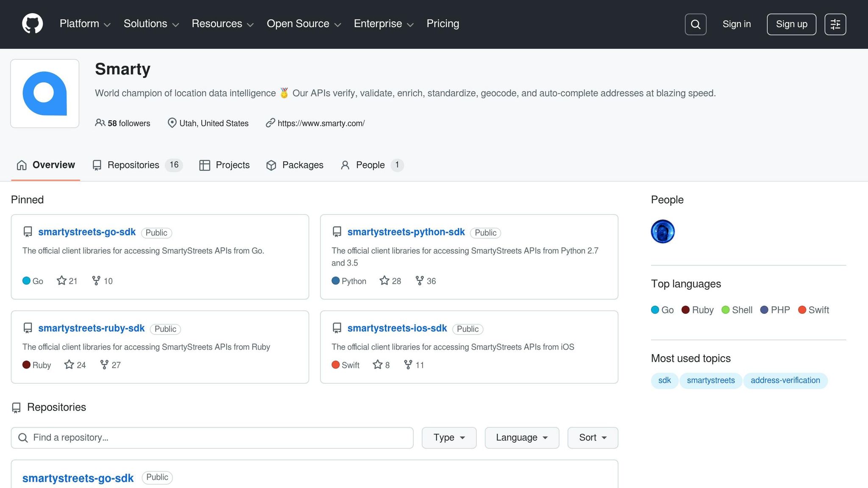The width and height of the screenshot is (868, 488).
Task: Expand the Open Source menu
Action: [x=303, y=24]
